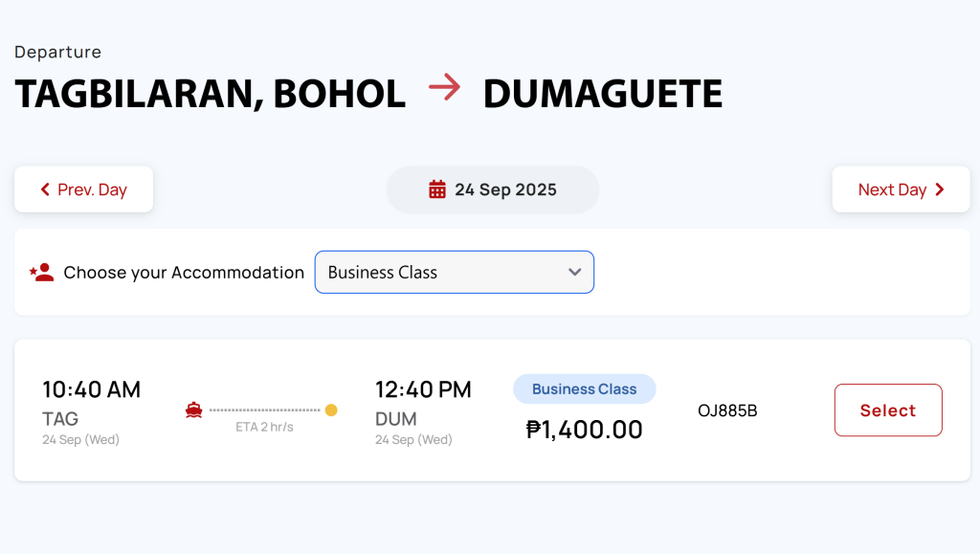Image resolution: width=980 pixels, height=554 pixels.
Task: Click the passenger star accommodation icon
Action: point(41,273)
